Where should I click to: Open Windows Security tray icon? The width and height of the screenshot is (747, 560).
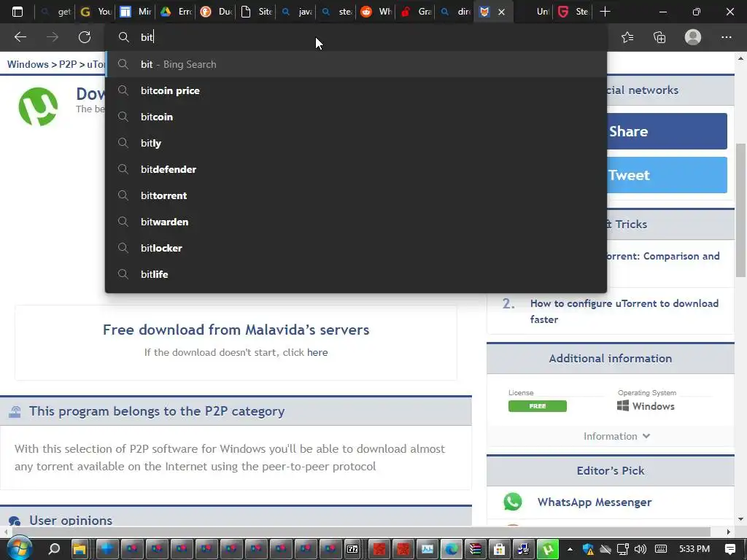588,549
